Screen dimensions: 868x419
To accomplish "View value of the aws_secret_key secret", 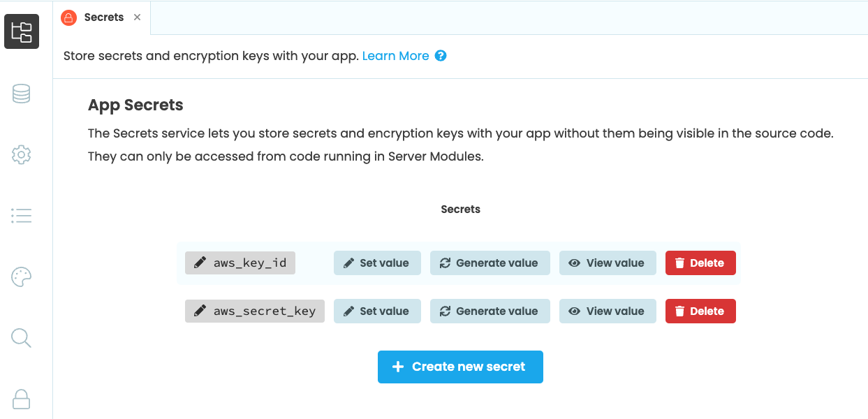I will click(x=608, y=311).
